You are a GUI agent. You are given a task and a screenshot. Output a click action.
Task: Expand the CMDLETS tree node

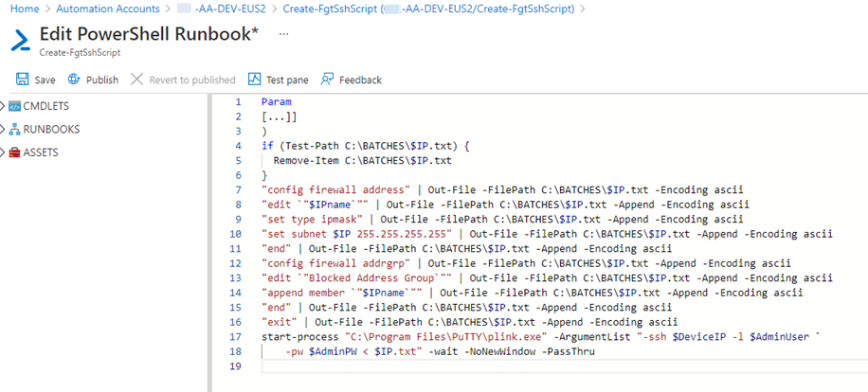[x=4, y=106]
